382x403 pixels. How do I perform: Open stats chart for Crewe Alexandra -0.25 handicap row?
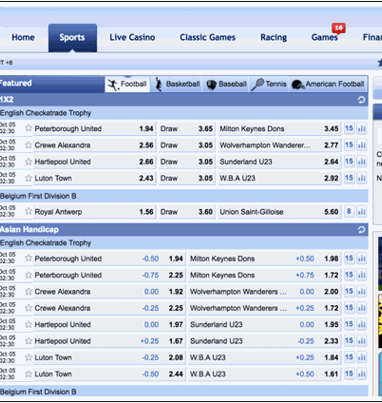coord(361,308)
